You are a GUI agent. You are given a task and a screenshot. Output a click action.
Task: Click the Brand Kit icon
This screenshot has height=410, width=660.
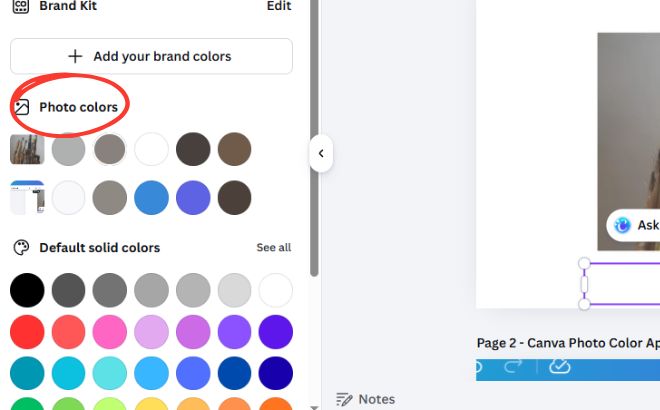tap(21, 6)
